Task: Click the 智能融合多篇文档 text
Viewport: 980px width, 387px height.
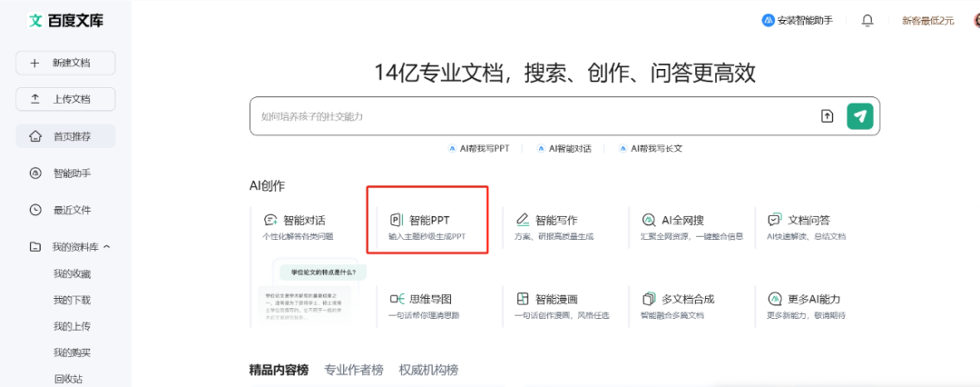Action: point(672,315)
